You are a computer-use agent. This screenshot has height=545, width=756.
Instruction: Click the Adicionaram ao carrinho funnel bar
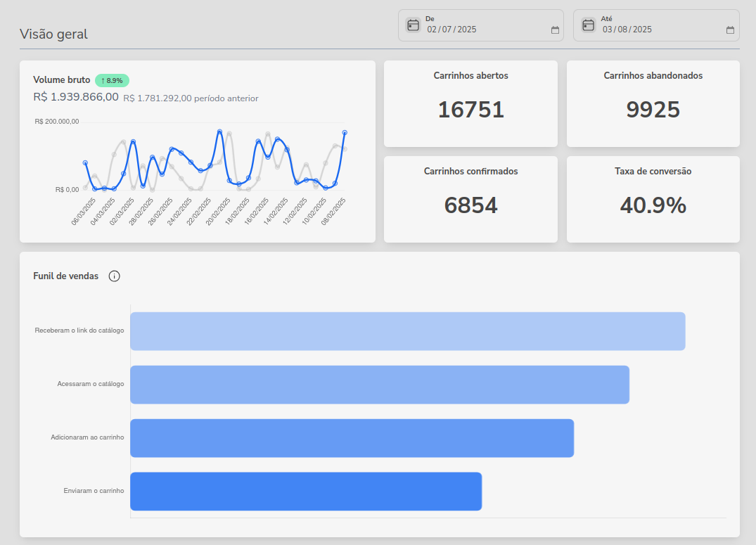point(352,438)
